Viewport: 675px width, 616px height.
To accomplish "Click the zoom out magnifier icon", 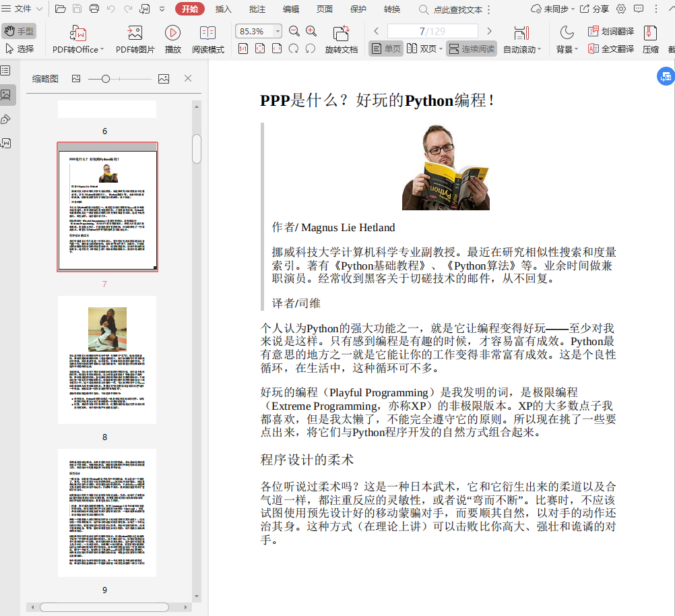I will (294, 31).
